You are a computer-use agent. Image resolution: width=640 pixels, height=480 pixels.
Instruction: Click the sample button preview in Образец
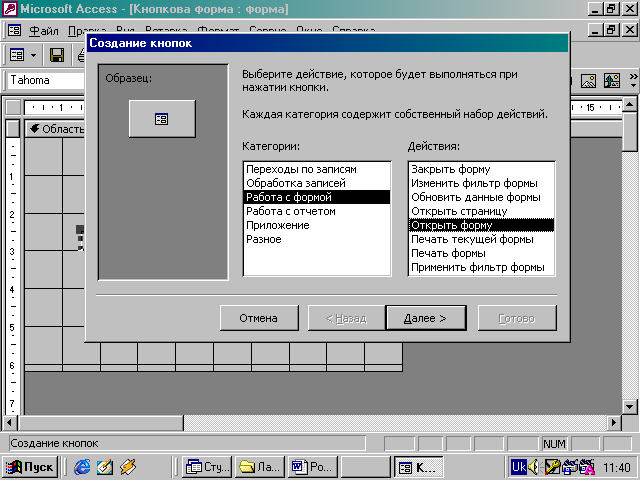(x=162, y=119)
